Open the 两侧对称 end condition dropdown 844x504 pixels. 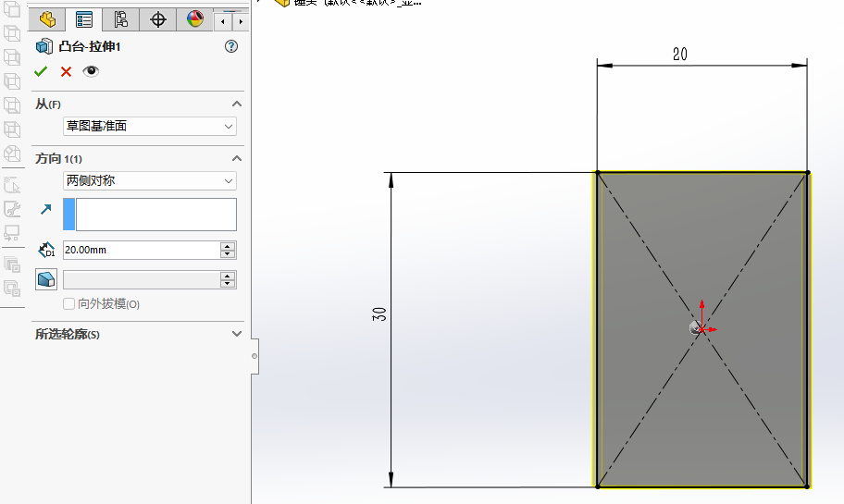150,180
